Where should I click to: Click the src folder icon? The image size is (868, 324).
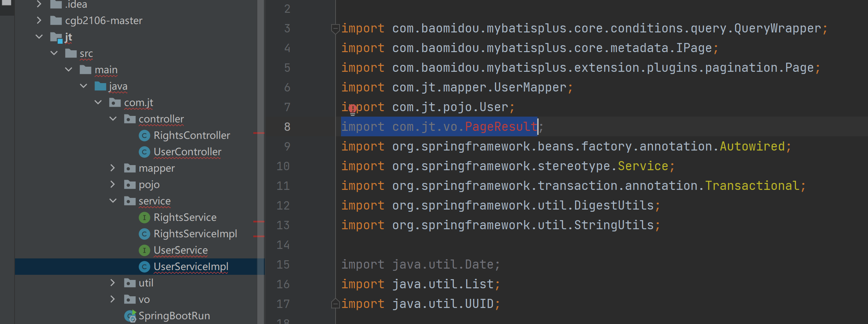(71, 53)
